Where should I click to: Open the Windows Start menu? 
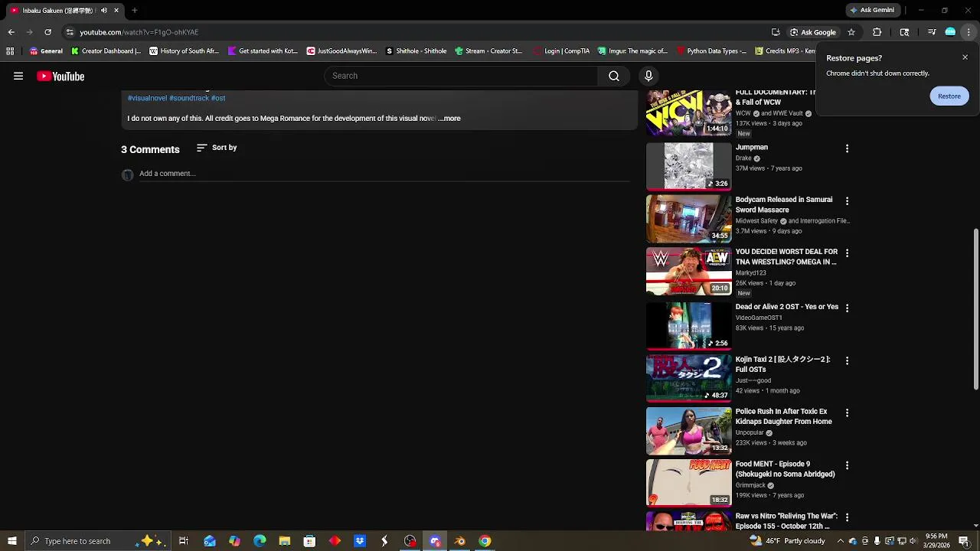11,541
